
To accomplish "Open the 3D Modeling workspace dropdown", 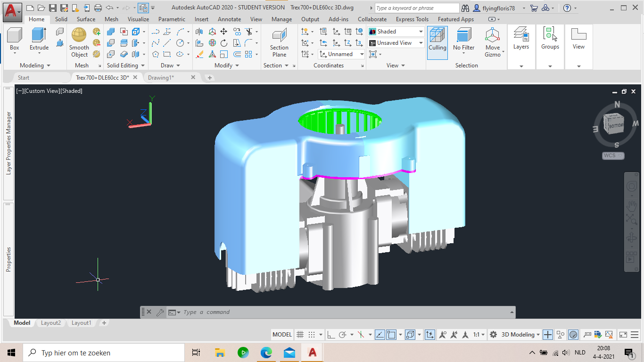I will pyautogui.click(x=520, y=335).
